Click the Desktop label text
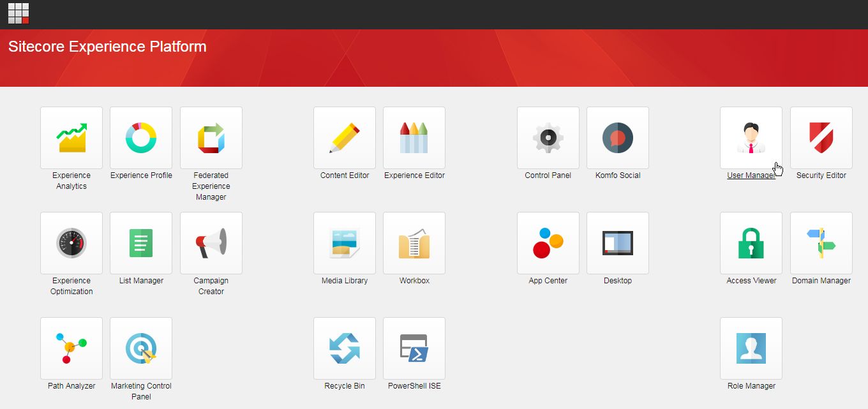868x409 pixels. [x=618, y=281]
